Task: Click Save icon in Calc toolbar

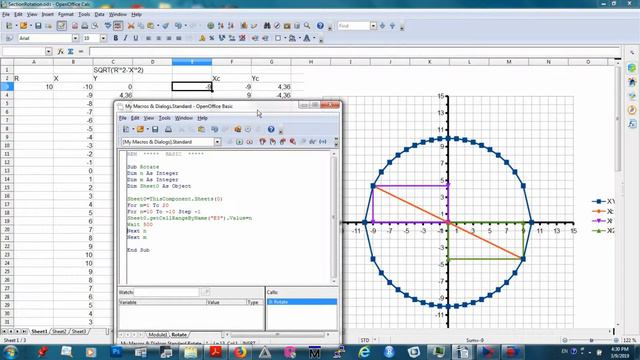Action: [38, 26]
